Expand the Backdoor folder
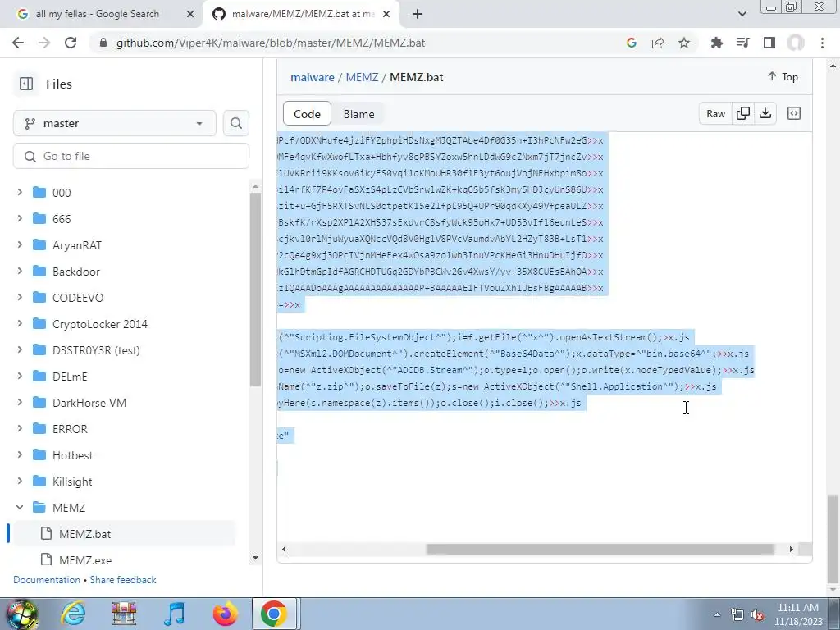 click(x=20, y=271)
